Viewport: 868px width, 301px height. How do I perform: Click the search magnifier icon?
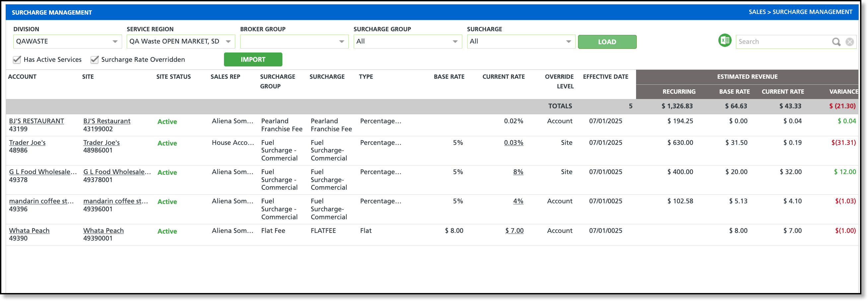[x=836, y=42]
